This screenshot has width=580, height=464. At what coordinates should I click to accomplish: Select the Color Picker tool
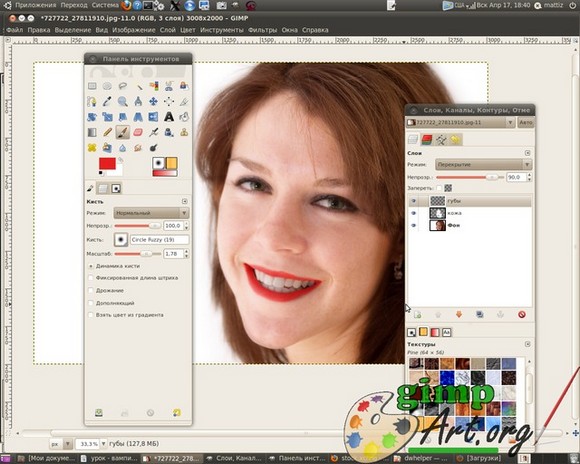point(107,101)
